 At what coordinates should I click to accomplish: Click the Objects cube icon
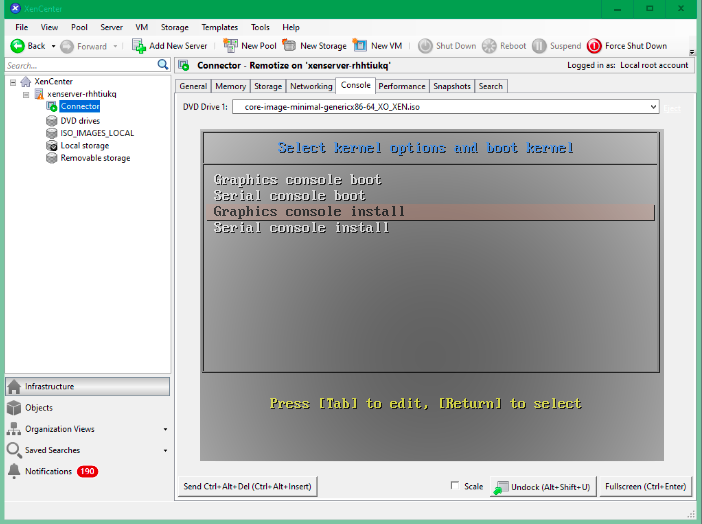click(14, 408)
